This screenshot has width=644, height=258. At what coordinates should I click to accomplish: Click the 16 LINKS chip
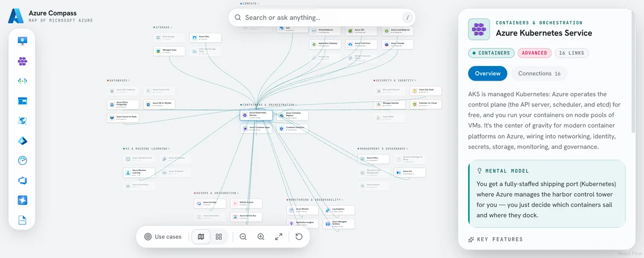coord(572,53)
